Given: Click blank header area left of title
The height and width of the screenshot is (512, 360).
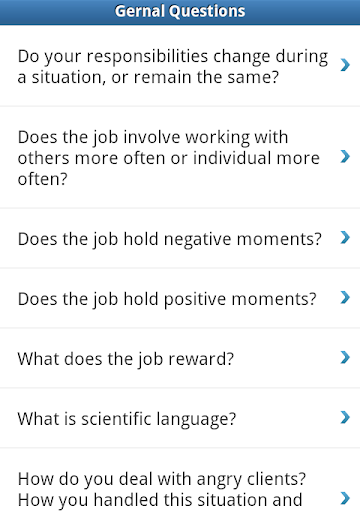Looking at the screenshot, I should (57, 12).
